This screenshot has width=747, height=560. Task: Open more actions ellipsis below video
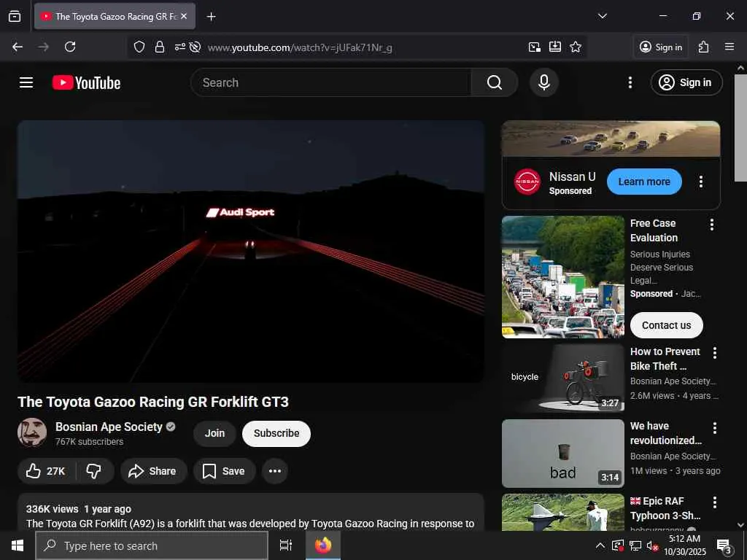click(275, 471)
